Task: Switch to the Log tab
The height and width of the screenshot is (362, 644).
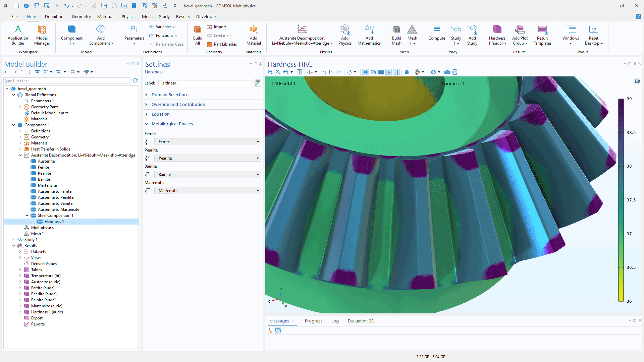Action: [x=335, y=321]
